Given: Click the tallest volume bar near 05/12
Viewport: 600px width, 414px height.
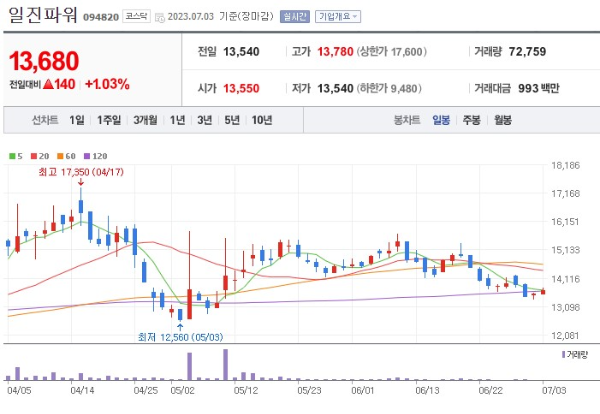Looking at the screenshot, I should tap(225, 365).
